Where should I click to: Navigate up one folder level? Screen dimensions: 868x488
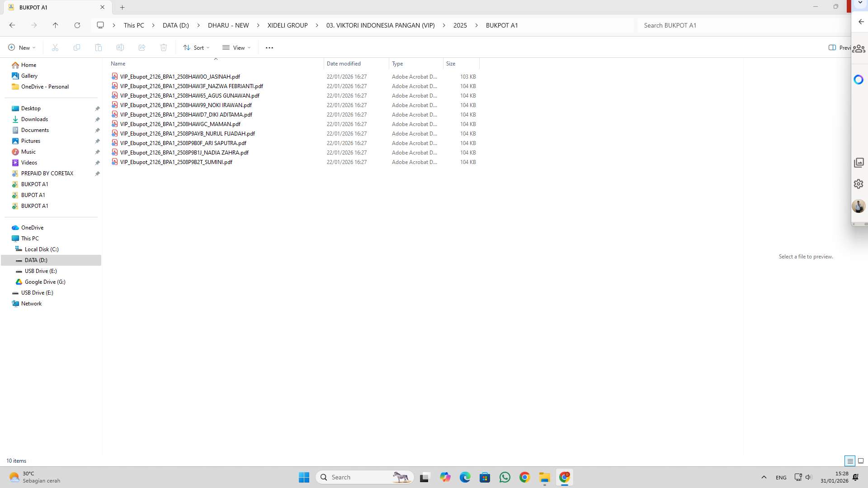(x=56, y=25)
